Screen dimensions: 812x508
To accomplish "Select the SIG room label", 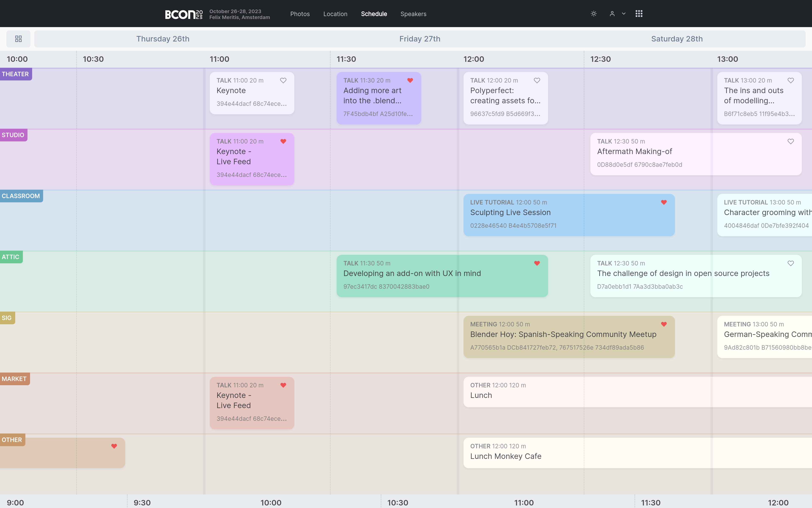I will pyautogui.click(x=7, y=318).
